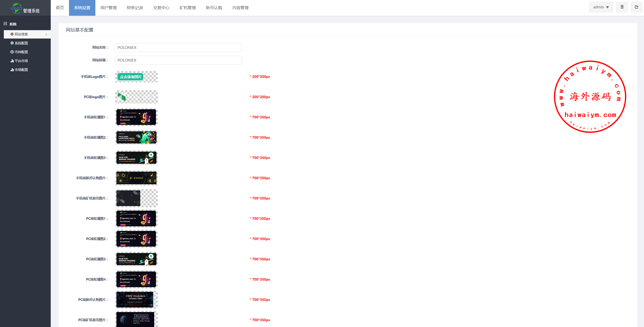
Task: Click the gear icon beside 系统配置
Action: pos(12,43)
